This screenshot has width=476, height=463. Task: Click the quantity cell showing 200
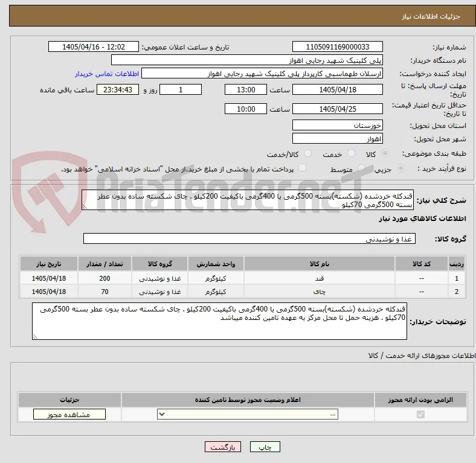(105, 278)
